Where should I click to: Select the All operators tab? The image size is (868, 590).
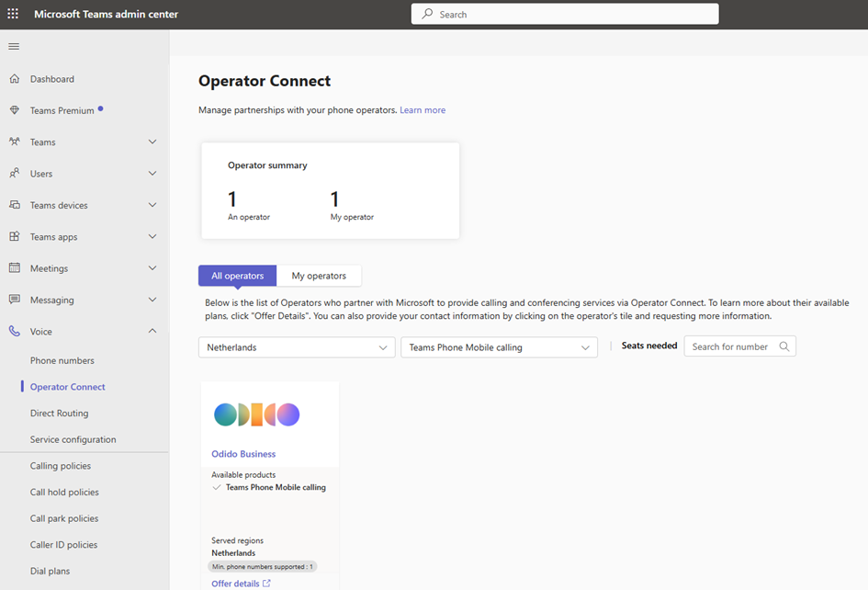tap(237, 276)
